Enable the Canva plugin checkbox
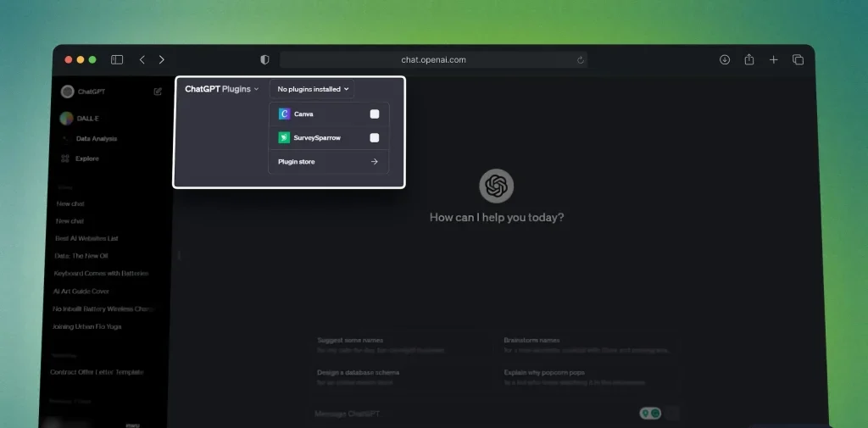The width and height of the screenshot is (868, 428). coord(374,114)
